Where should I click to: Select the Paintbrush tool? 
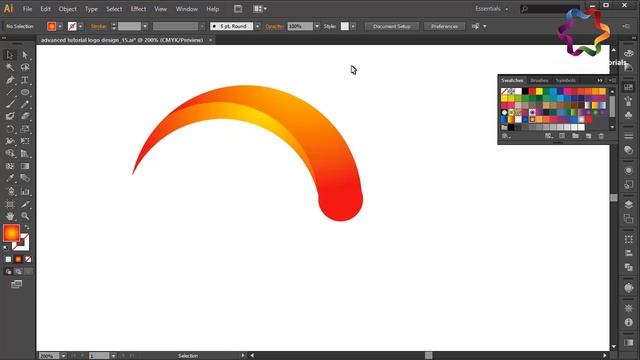(10, 104)
